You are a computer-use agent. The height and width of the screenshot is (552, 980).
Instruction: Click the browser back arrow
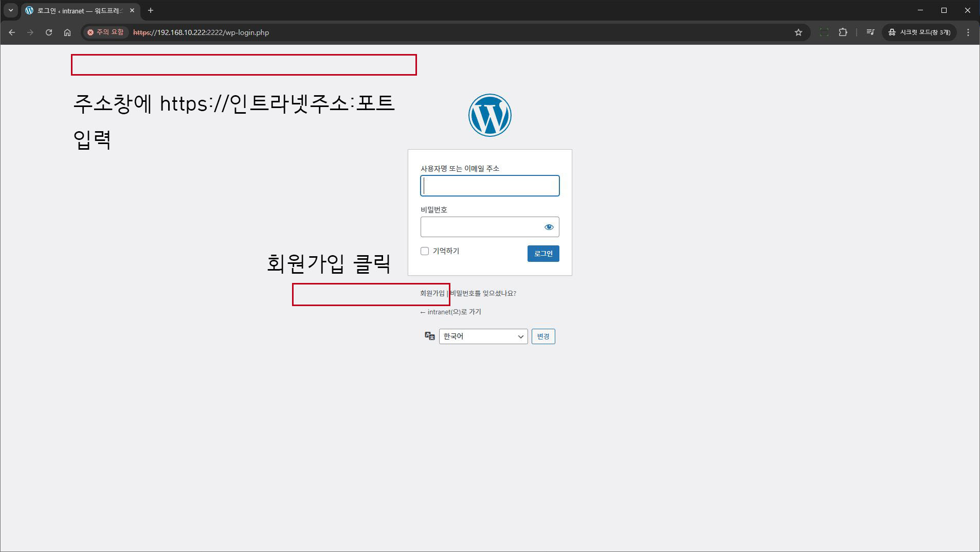point(12,32)
